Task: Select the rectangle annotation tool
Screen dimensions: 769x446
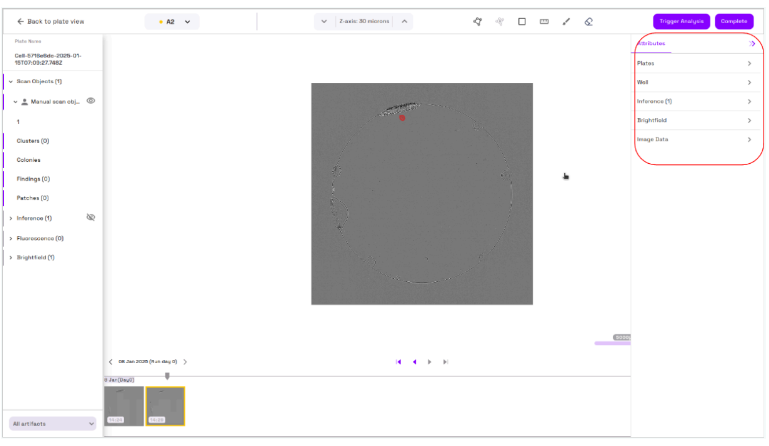Action: 522,21
